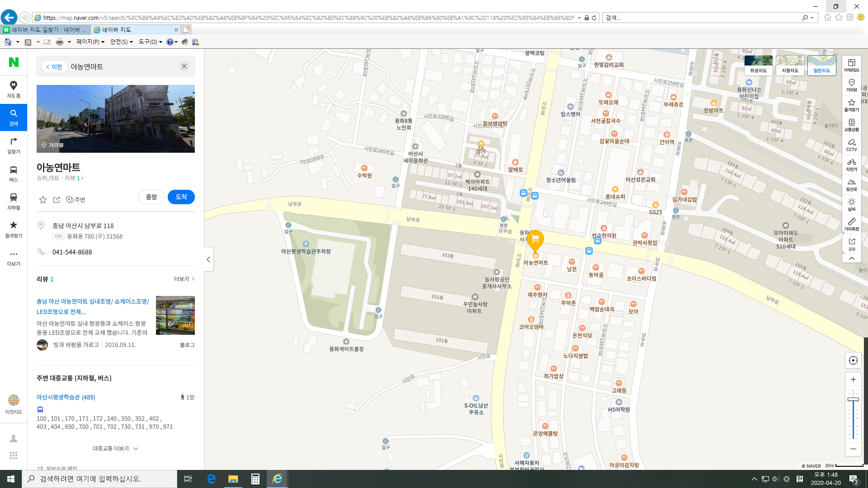Zoom in with the plus button

pyautogui.click(x=853, y=380)
